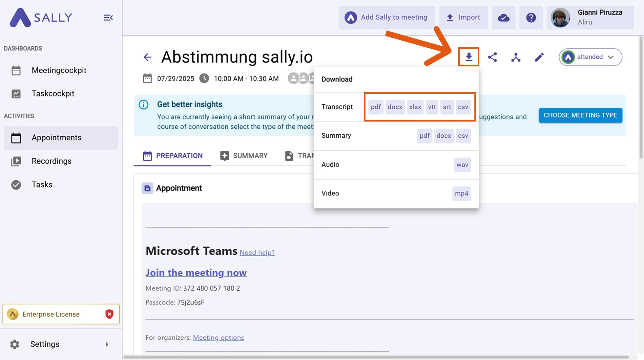Expand the Settings submenu arrow
644x360 pixels.
coord(107,344)
